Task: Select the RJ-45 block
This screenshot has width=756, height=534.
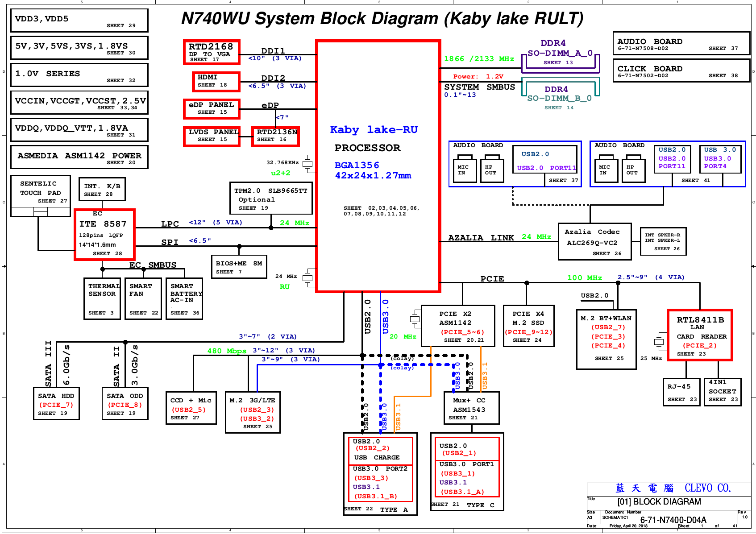Action: pyautogui.click(x=681, y=392)
